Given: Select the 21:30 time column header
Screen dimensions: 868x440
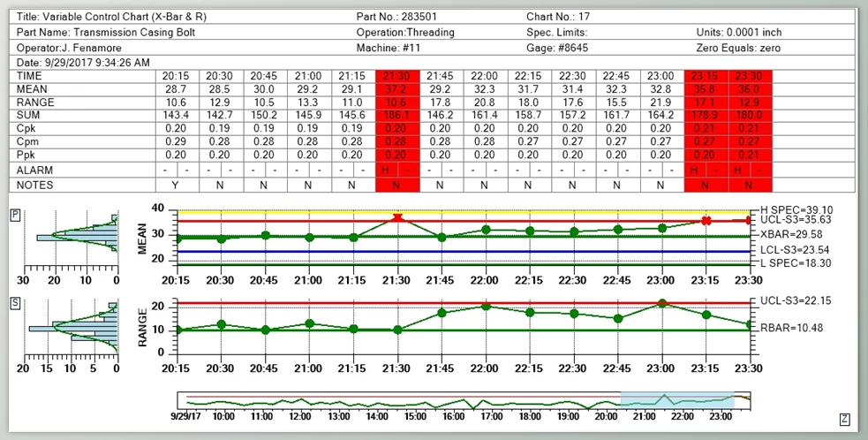Looking at the screenshot, I should coord(397,77).
